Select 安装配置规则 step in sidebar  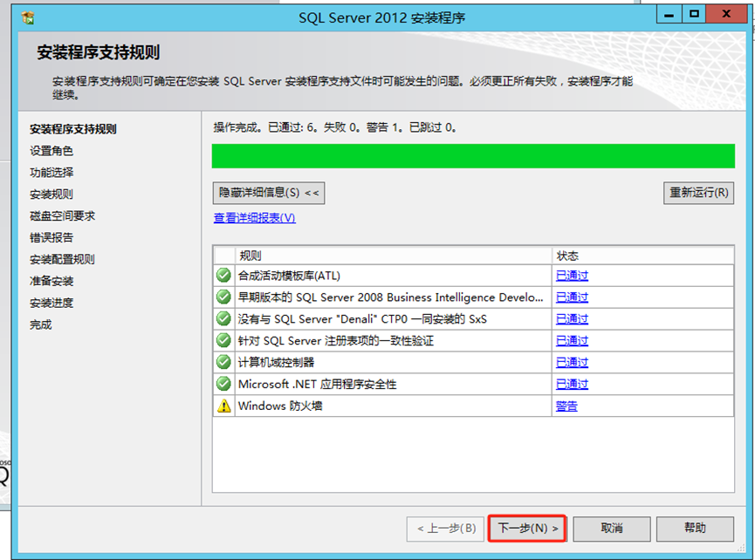[x=62, y=259]
